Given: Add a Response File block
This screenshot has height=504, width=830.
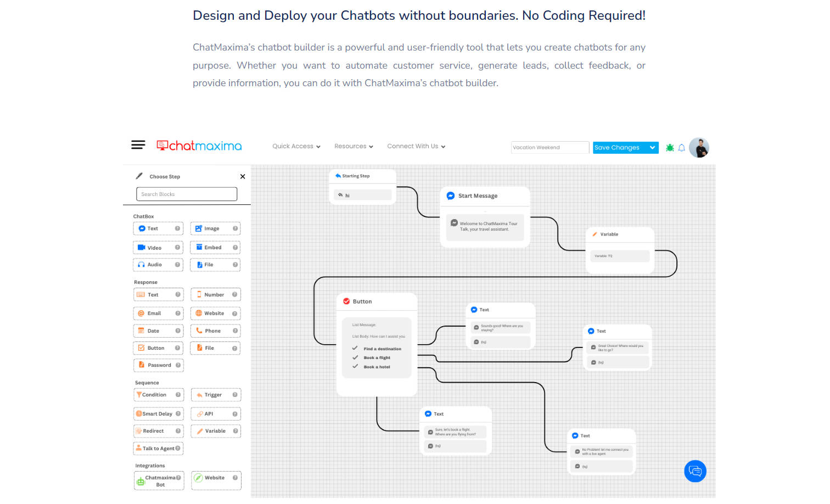Looking at the screenshot, I should (216, 348).
